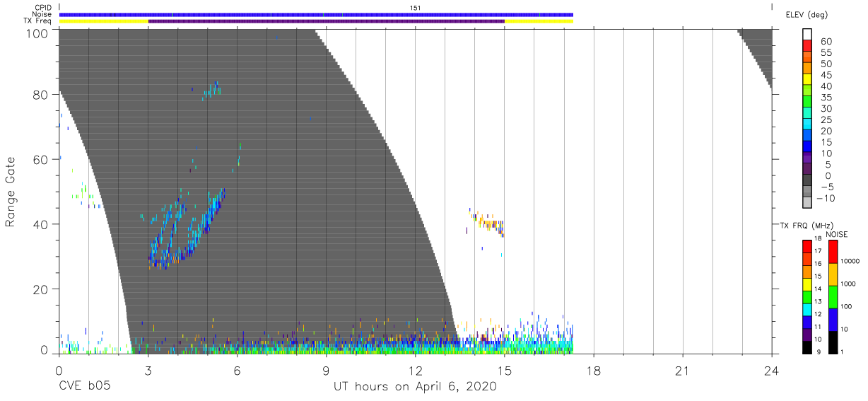Click the '10000' label on NOISE colorbar
The width and height of the screenshot is (868, 401).
pyautogui.click(x=849, y=262)
